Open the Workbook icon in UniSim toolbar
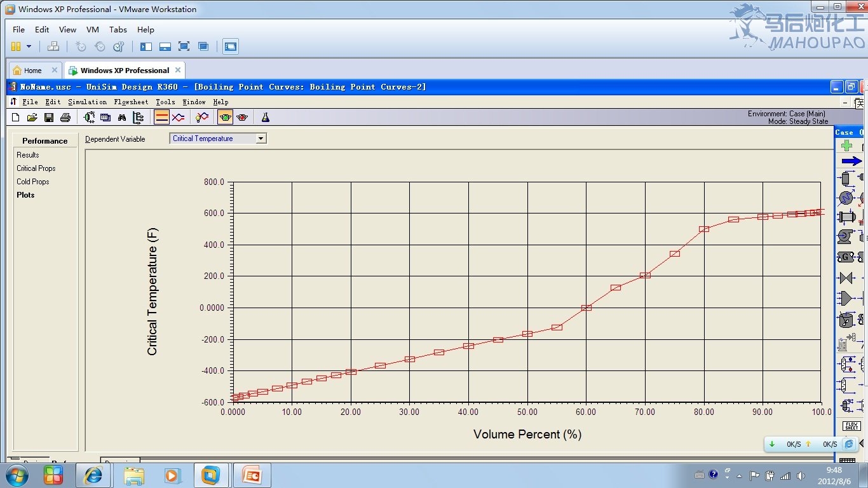The image size is (868, 488). point(105,118)
